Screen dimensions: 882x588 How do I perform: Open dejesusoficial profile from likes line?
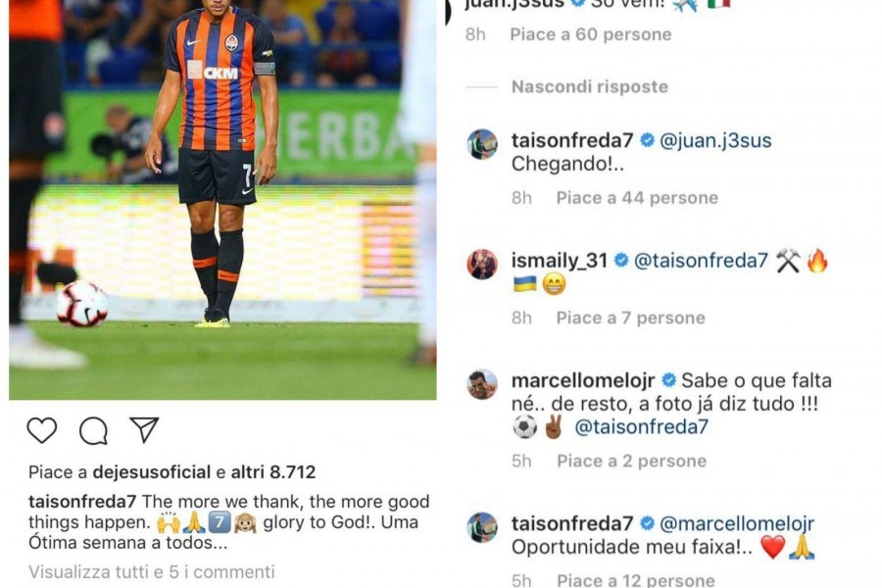pos(151,471)
